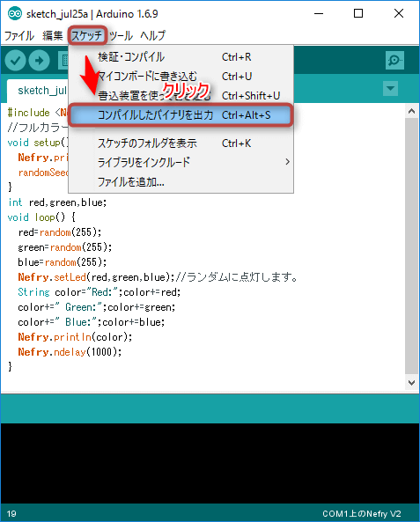Select マイコンボードに書き込む menu entry
Image resolution: width=420 pixels, height=522 pixels.
point(181,77)
